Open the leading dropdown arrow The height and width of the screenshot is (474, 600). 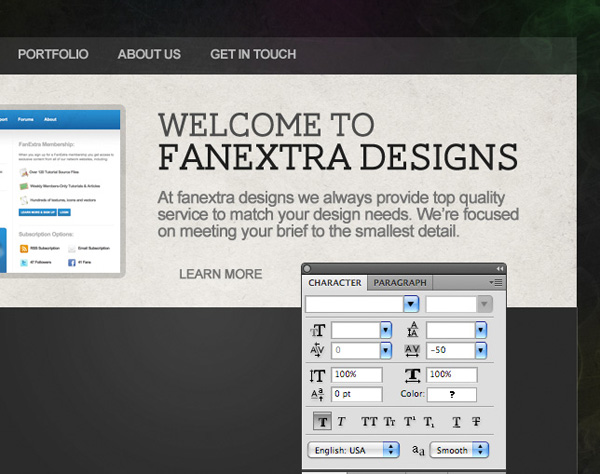pos(481,330)
